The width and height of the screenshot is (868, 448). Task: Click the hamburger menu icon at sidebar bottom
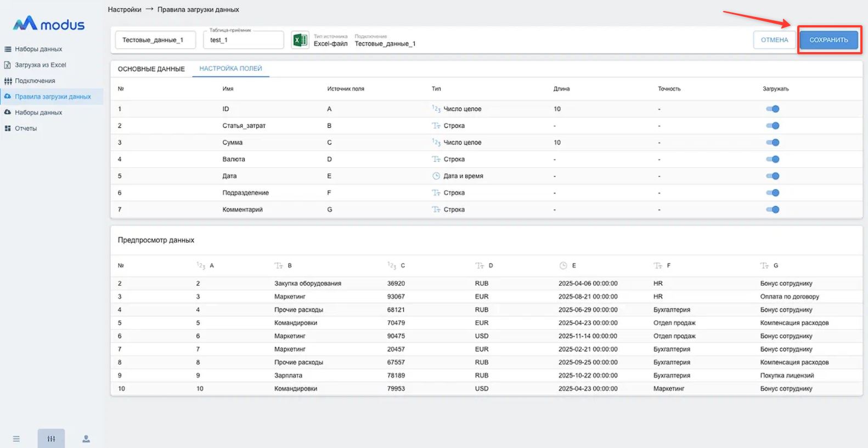tap(16, 439)
